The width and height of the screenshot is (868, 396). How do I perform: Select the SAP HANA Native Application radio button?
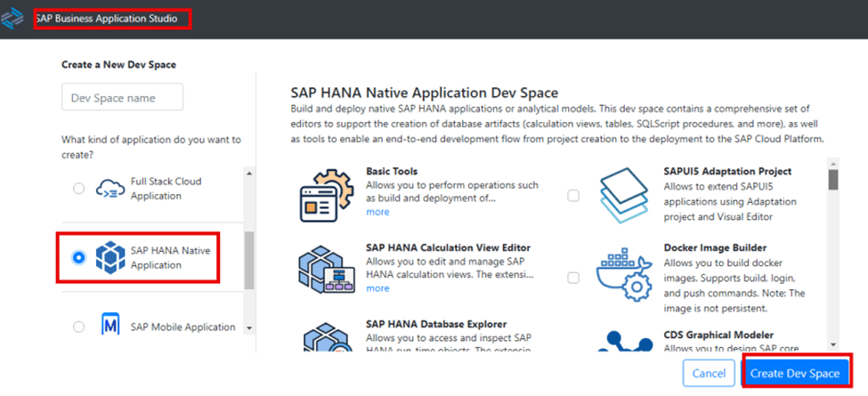pyautogui.click(x=79, y=257)
